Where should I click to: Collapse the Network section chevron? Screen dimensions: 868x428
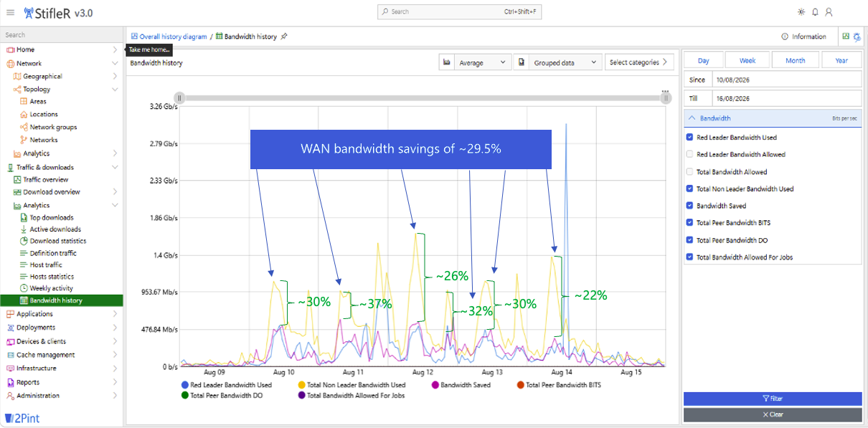(115, 63)
